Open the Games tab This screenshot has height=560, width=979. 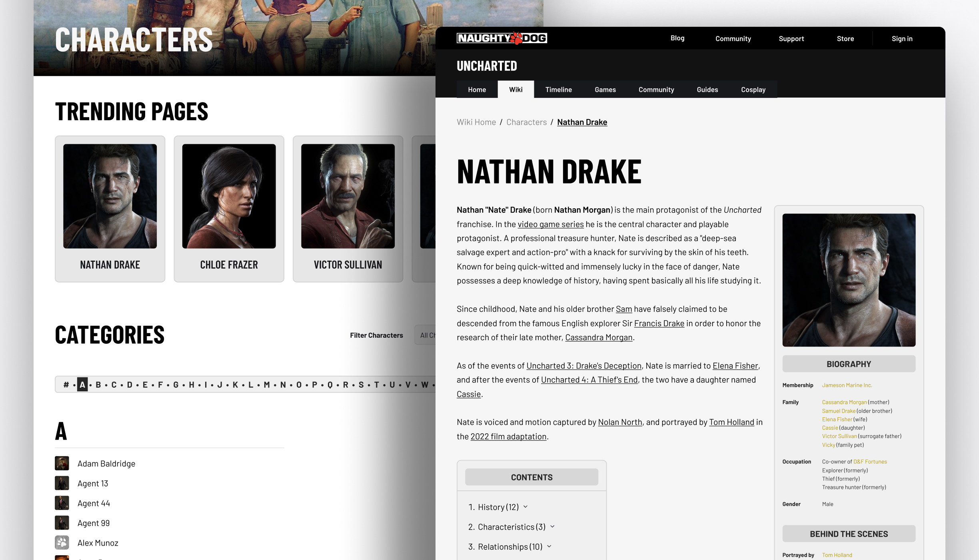(605, 90)
